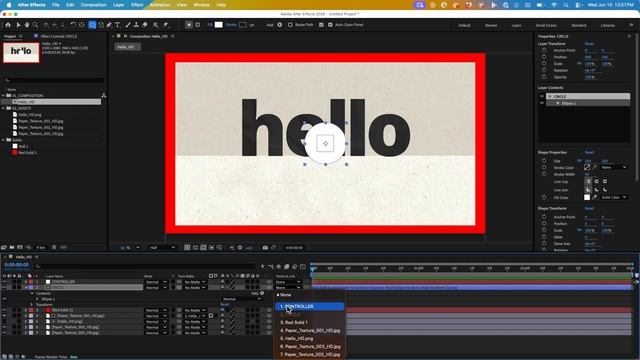Viewport: 640px width, 360px height.
Task: Select the Hand tool
Action: (27, 25)
